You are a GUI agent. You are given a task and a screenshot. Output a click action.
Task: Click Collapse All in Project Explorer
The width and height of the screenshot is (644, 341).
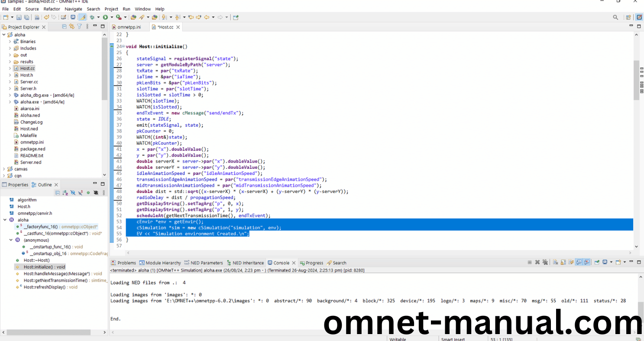(x=65, y=27)
